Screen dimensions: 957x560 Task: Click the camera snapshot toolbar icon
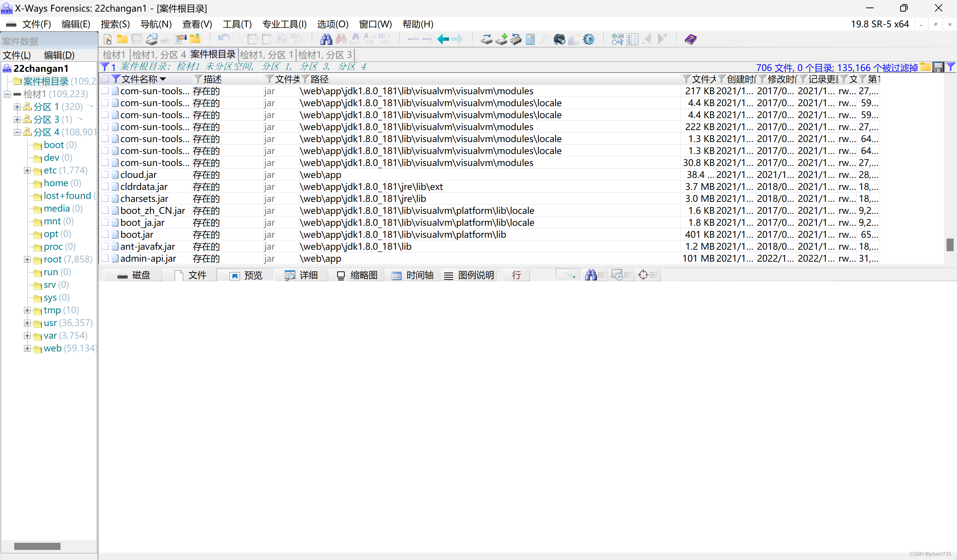click(559, 39)
